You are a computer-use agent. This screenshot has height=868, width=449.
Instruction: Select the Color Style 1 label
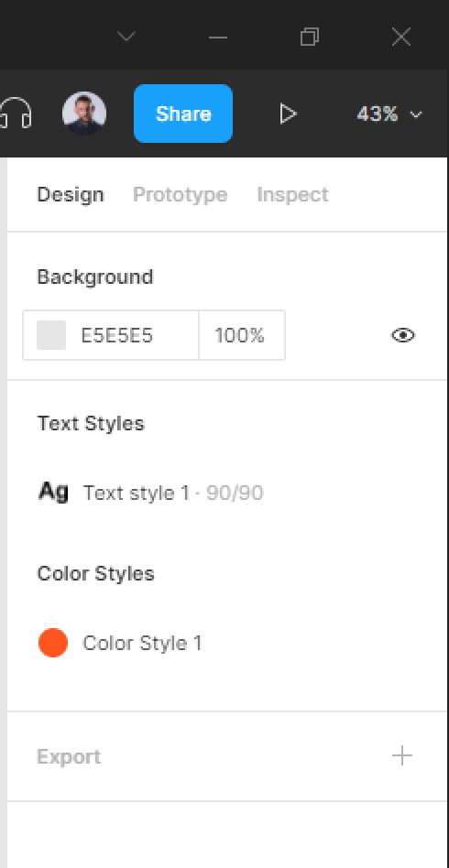(x=142, y=644)
